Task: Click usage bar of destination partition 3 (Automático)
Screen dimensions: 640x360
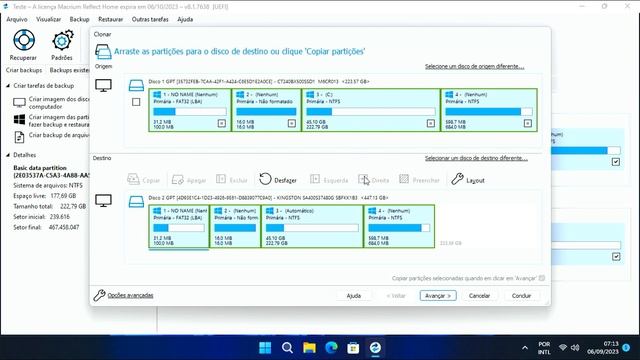Action: [x=312, y=228]
